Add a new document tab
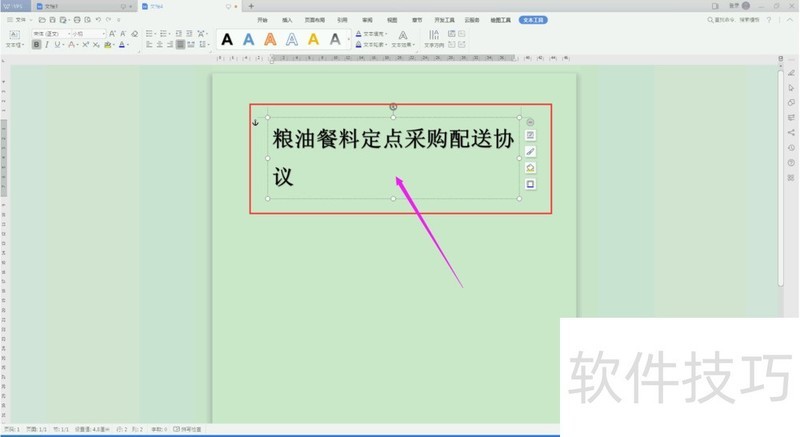This screenshot has width=800, height=437. coord(251,6)
